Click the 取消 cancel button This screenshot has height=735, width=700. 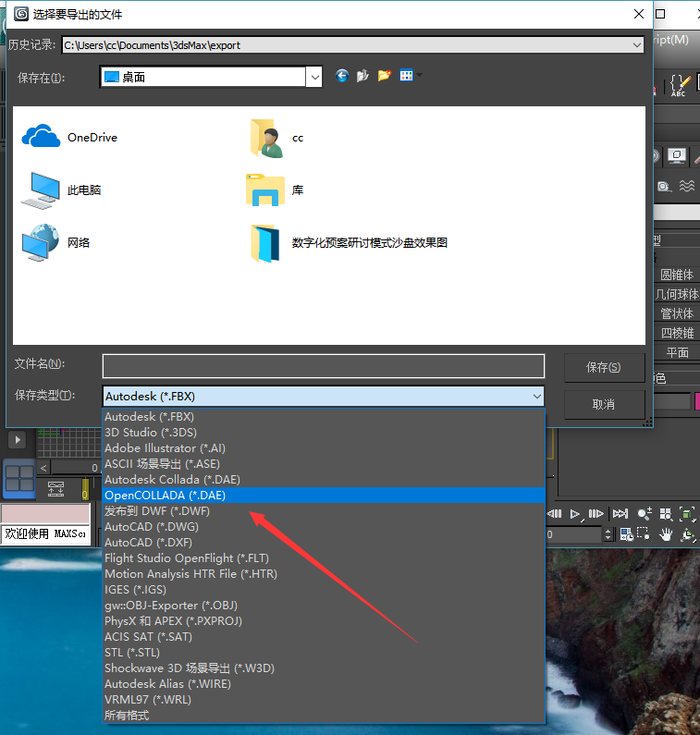click(x=604, y=405)
